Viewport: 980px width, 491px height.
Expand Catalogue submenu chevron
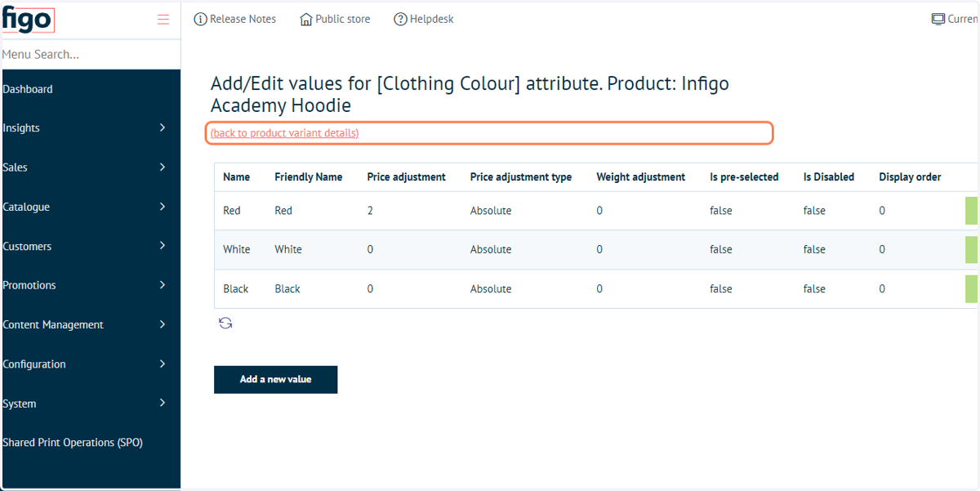click(x=163, y=206)
